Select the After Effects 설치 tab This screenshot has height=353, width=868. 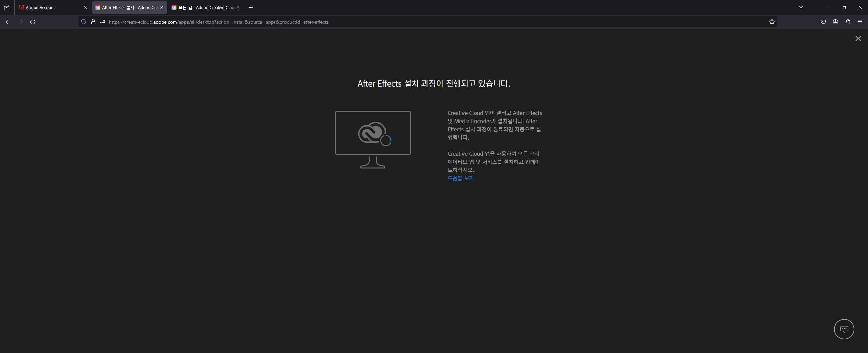click(x=130, y=7)
